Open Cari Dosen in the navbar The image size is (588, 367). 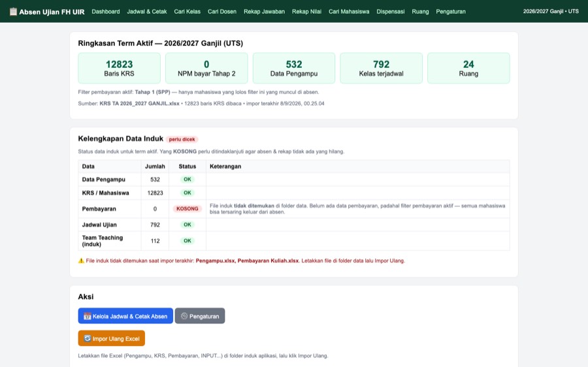pos(222,12)
